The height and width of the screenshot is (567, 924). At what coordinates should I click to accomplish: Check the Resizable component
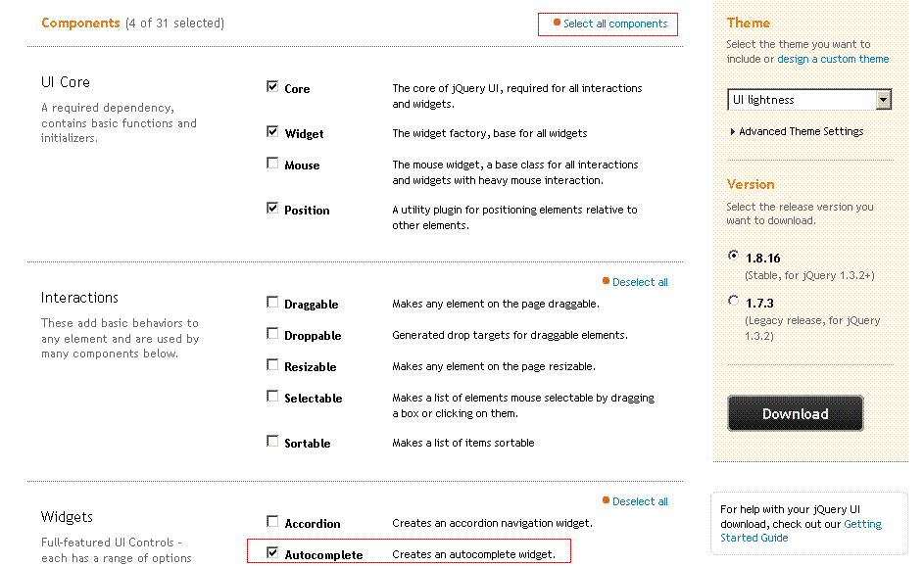(272, 363)
